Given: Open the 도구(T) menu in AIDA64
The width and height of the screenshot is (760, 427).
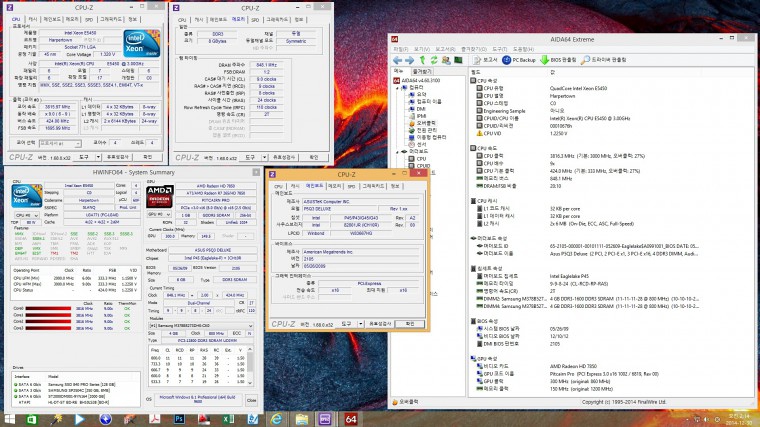Looking at the screenshot, I should (499, 49).
